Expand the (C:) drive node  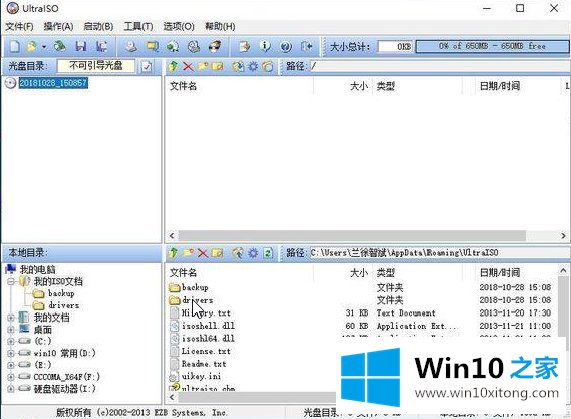[11, 341]
